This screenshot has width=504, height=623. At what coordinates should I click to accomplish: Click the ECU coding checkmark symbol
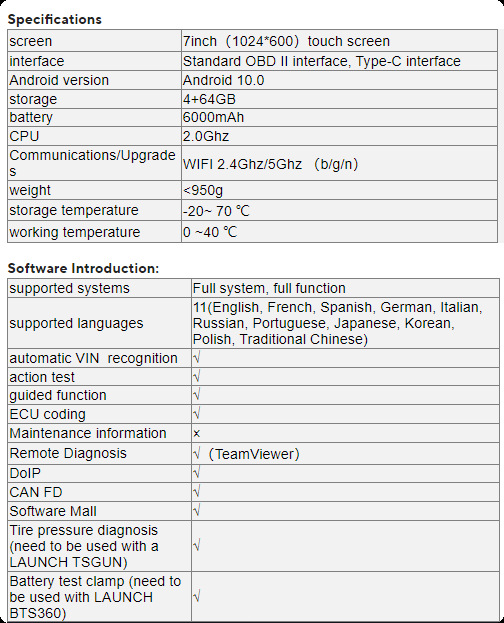[196, 414]
